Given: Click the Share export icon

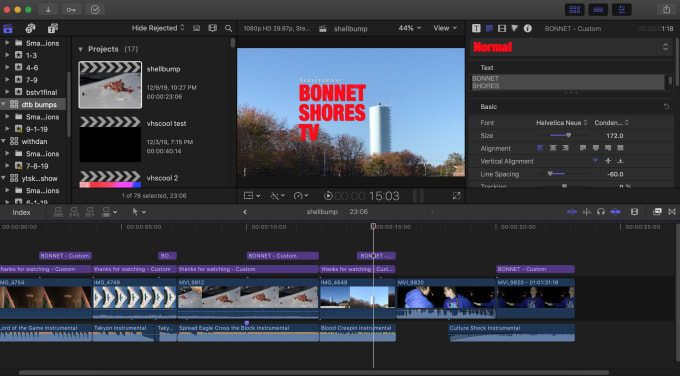Looking at the screenshot, I should pos(667,9).
